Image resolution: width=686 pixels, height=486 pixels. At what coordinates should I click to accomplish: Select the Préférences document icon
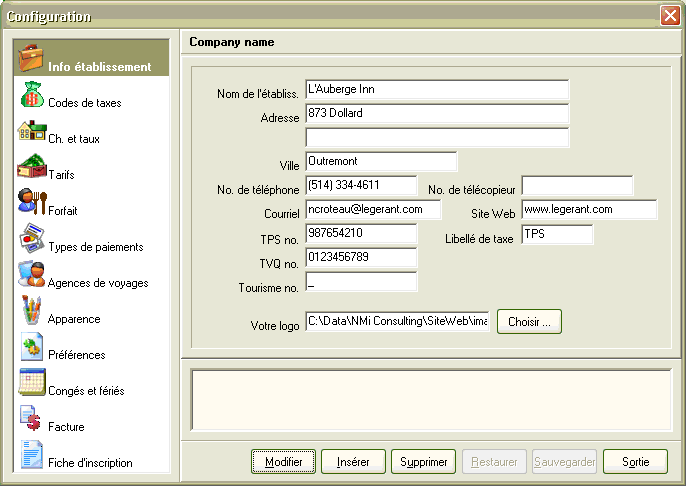click(31, 348)
